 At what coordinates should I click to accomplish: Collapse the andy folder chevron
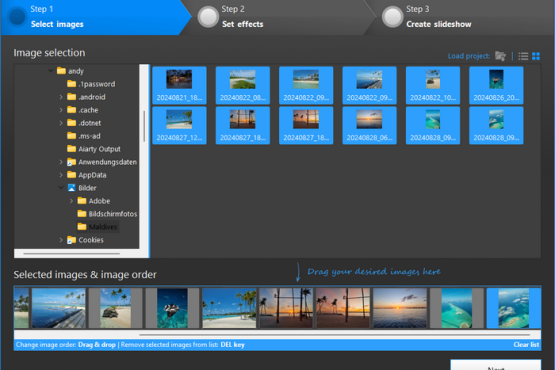(x=51, y=71)
